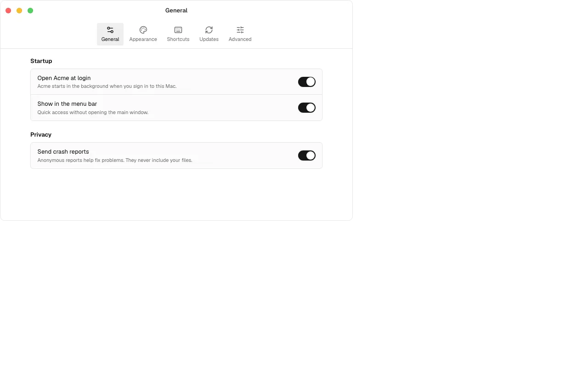Screen dimensions: 588x368
Task: Click the "Show in the menu bar" label
Action: coord(67,104)
